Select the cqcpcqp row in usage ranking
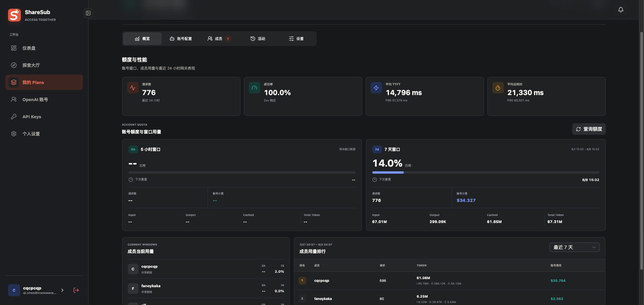This screenshot has height=305, width=644. (449, 280)
